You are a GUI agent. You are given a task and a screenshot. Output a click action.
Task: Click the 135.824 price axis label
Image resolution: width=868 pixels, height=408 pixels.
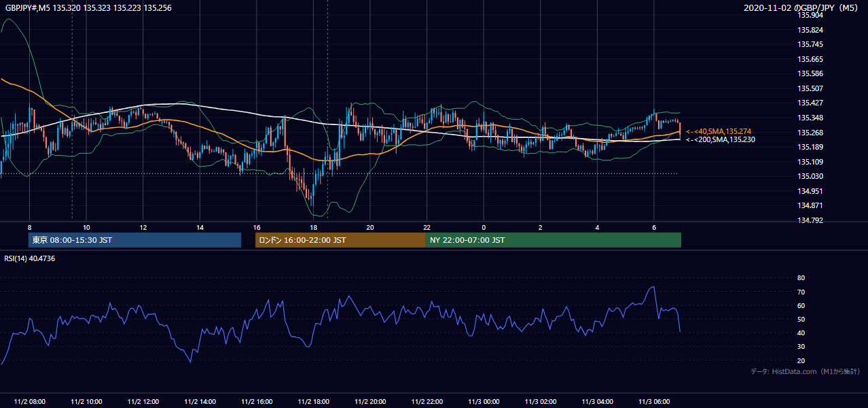click(810, 30)
